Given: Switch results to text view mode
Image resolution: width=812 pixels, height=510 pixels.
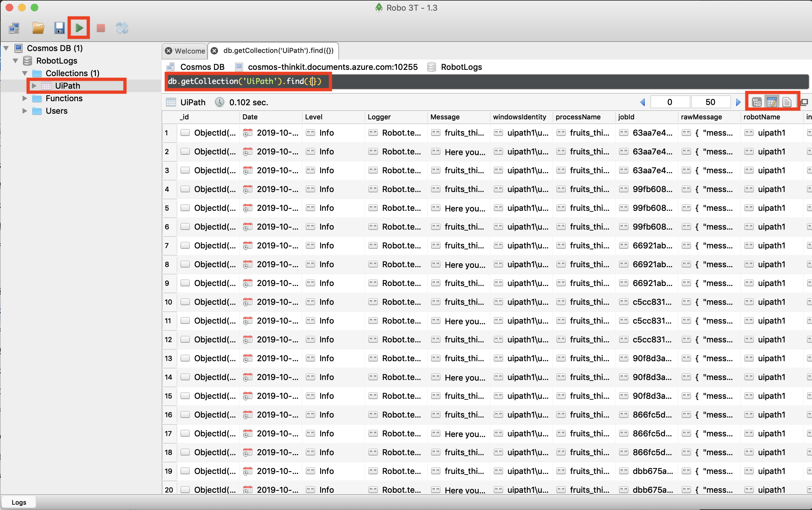Looking at the screenshot, I should point(787,102).
